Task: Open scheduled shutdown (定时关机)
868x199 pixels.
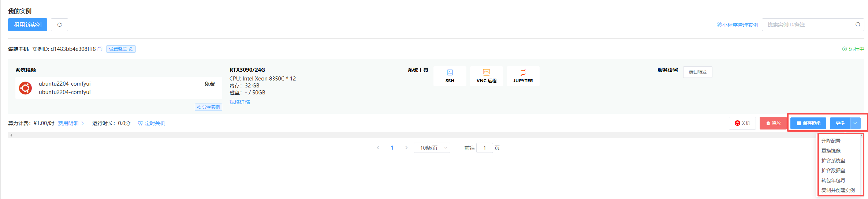Action: (x=152, y=124)
